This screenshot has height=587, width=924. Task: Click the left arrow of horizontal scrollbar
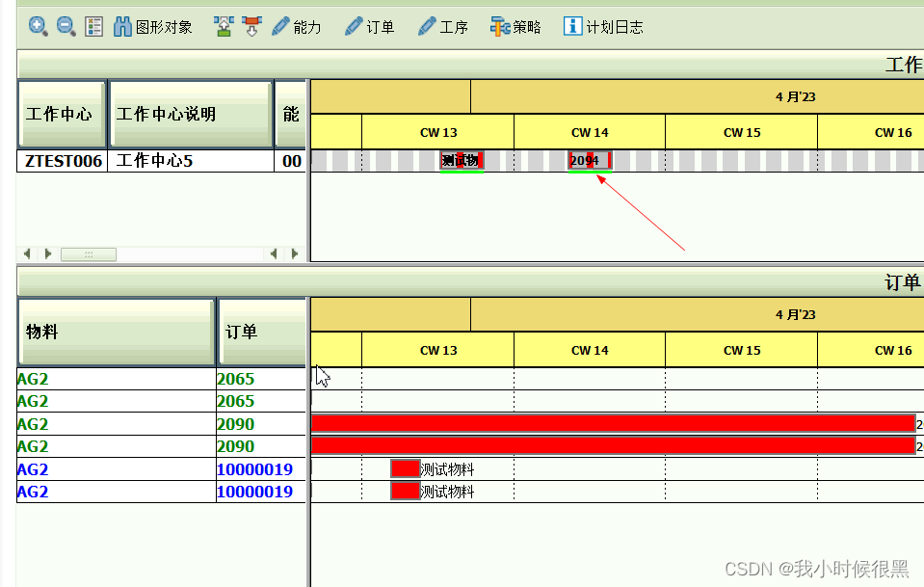click(27, 253)
